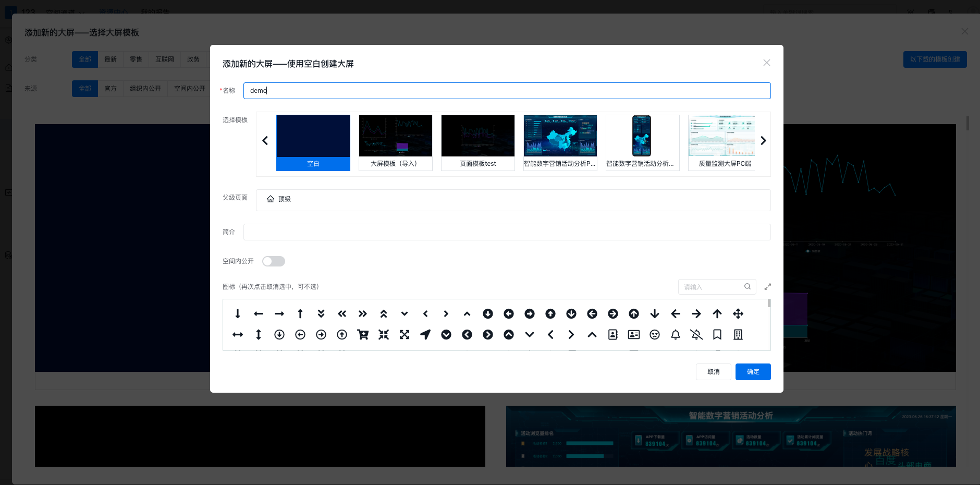
Task: Pick the double chevron right icon
Action: coord(363,313)
